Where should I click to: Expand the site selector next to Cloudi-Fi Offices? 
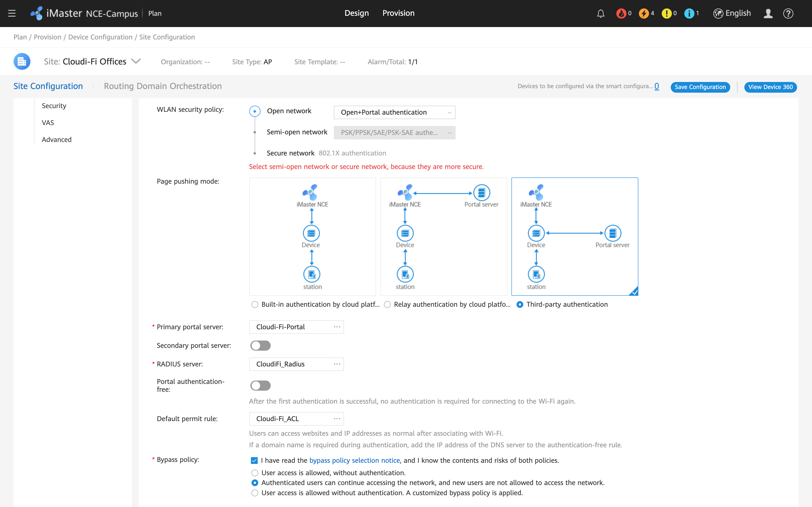136,61
